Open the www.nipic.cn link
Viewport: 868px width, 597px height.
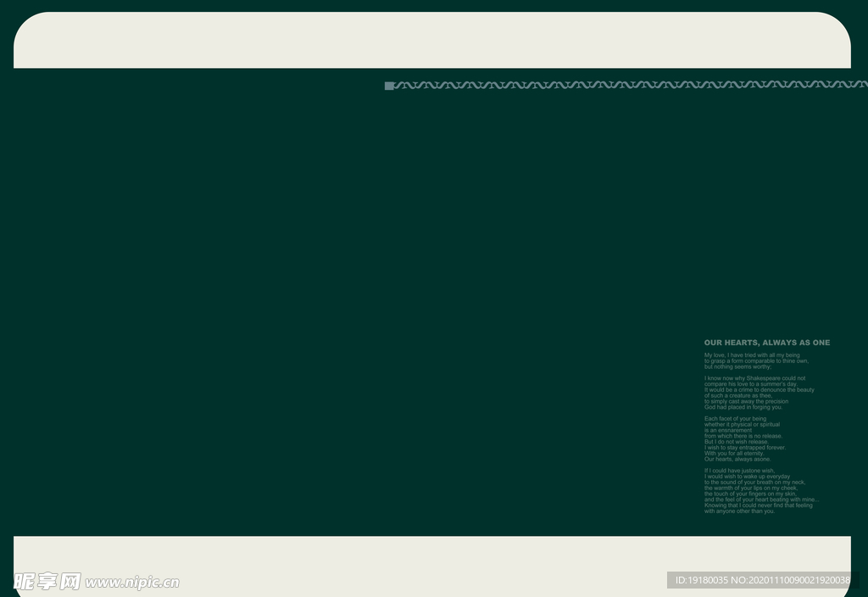pos(132,583)
